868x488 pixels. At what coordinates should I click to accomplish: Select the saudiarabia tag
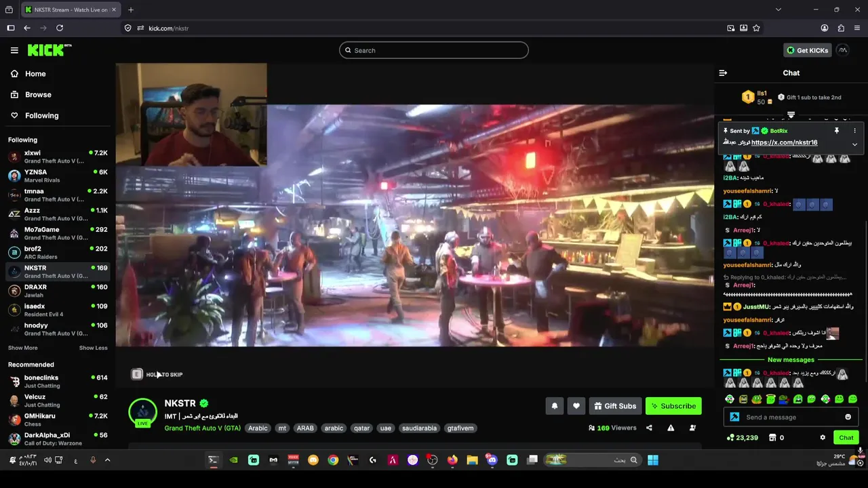(419, 428)
